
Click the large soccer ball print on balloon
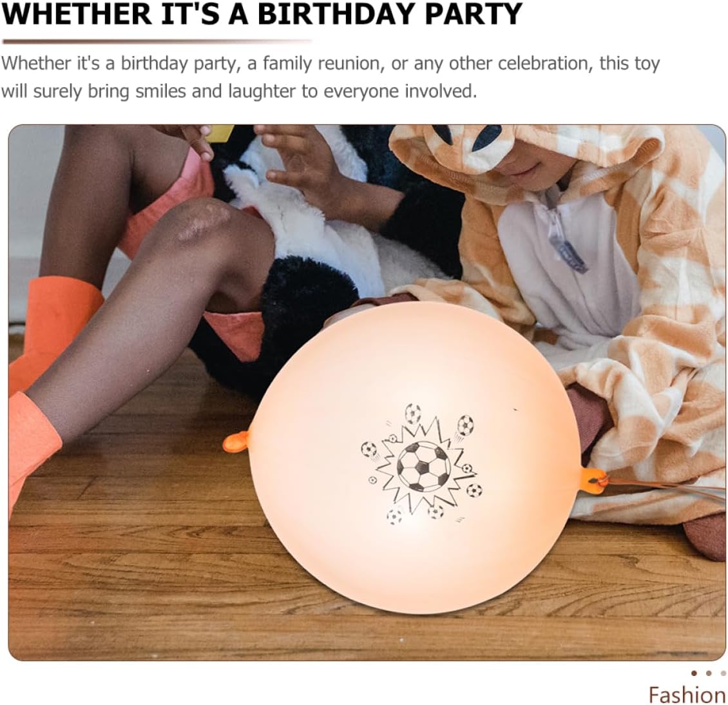423,466
